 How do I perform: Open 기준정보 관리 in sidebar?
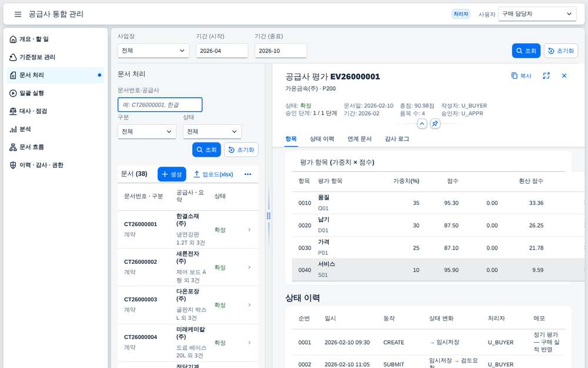(x=55, y=57)
